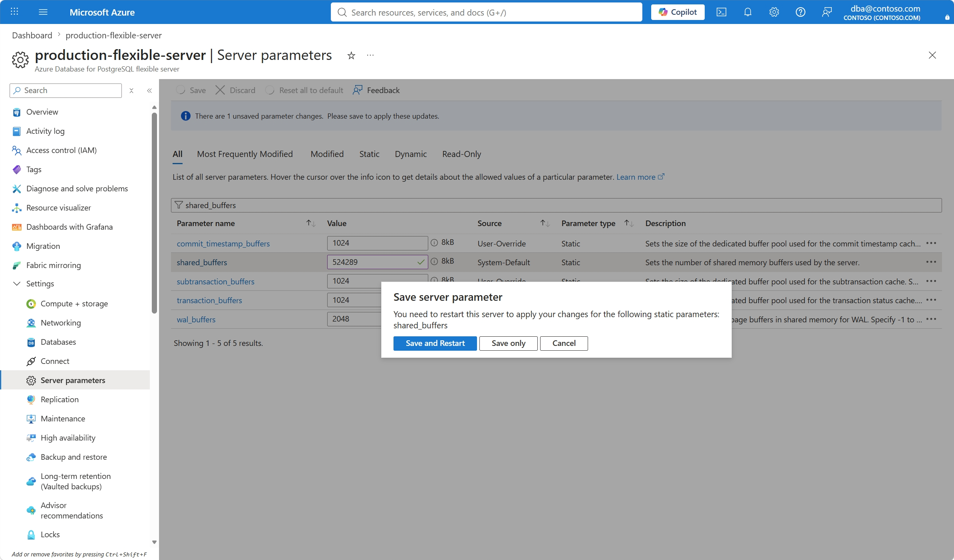Click the sidebar Search field
Screen dimensions: 954x560
pyautogui.click(x=66, y=91)
